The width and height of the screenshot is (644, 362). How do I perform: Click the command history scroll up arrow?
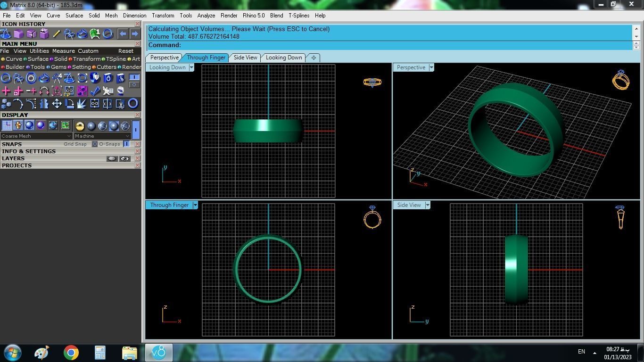[636, 28]
